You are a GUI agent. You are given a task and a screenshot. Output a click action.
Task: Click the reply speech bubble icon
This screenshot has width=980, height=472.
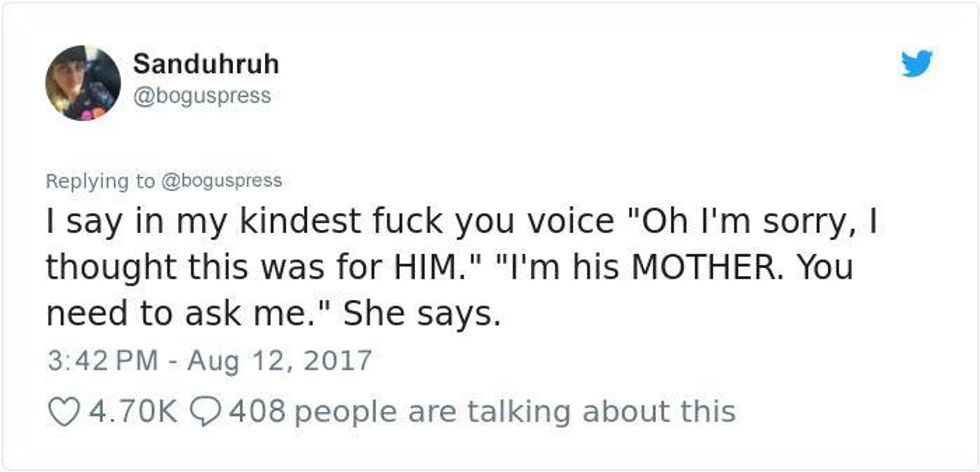202,412
